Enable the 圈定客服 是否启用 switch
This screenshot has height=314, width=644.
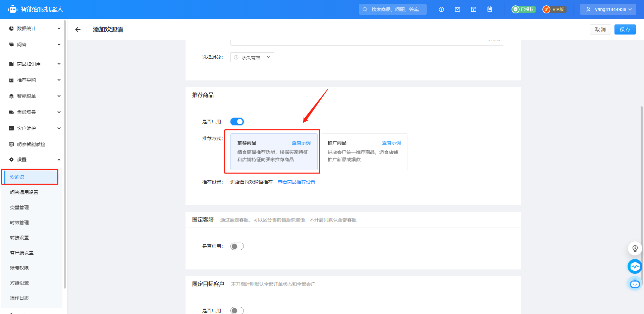pyautogui.click(x=237, y=246)
